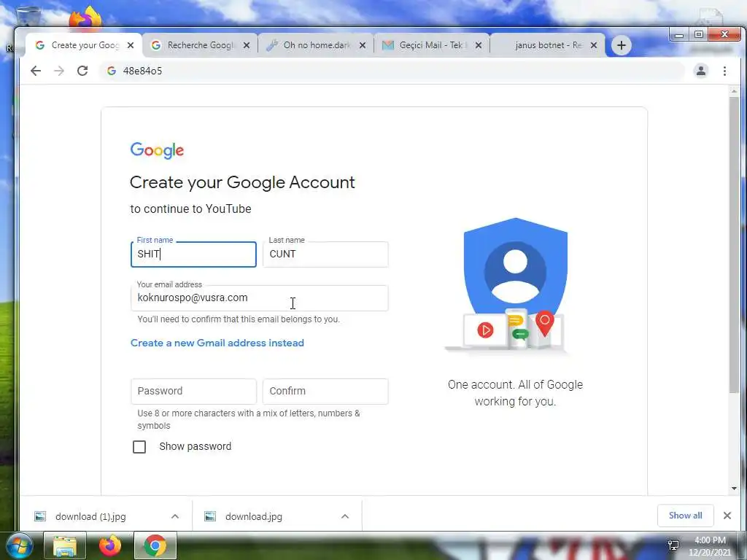Viewport: 747px width, 560px height.
Task: Close the 'Create your Google' tab
Action: 131,45
